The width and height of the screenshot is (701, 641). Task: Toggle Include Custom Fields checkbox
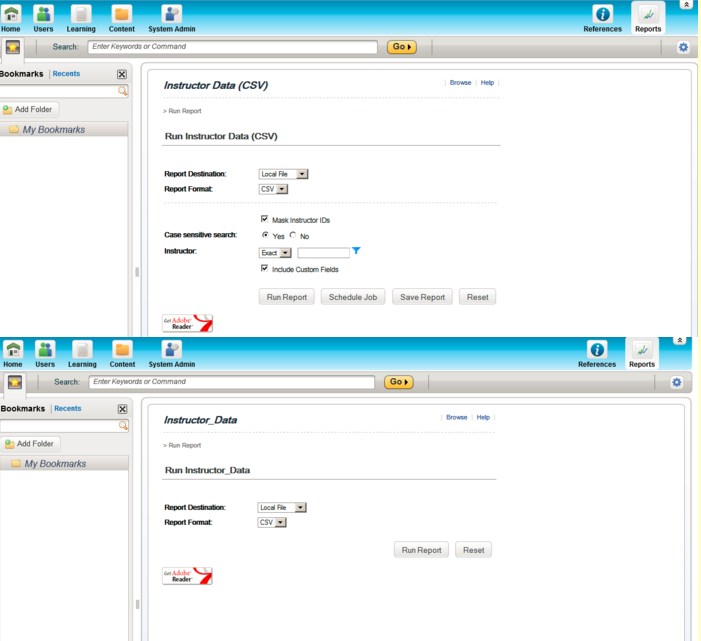click(x=264, y=268)
